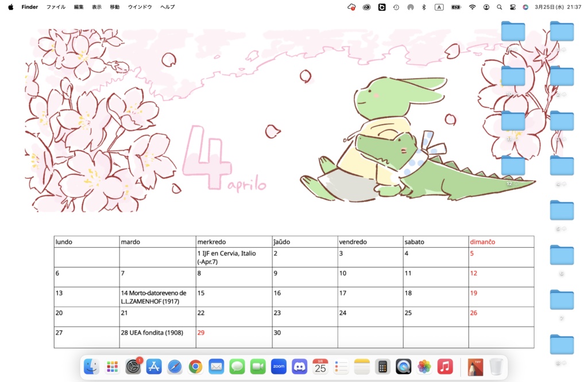Open Control Center in menu bar

(513, 7)
